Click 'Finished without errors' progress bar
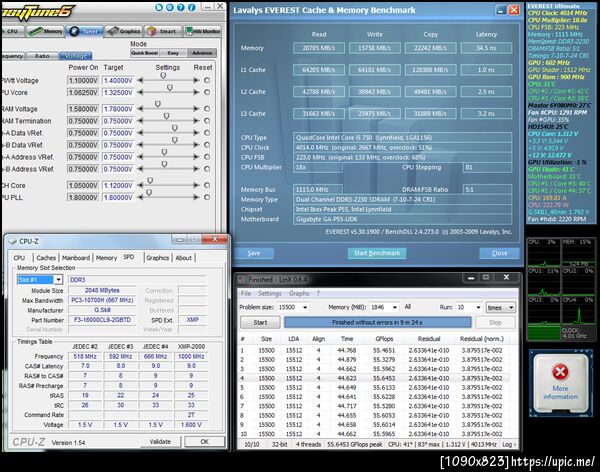This screenshot has height=472, width=600. click(377, 322)
